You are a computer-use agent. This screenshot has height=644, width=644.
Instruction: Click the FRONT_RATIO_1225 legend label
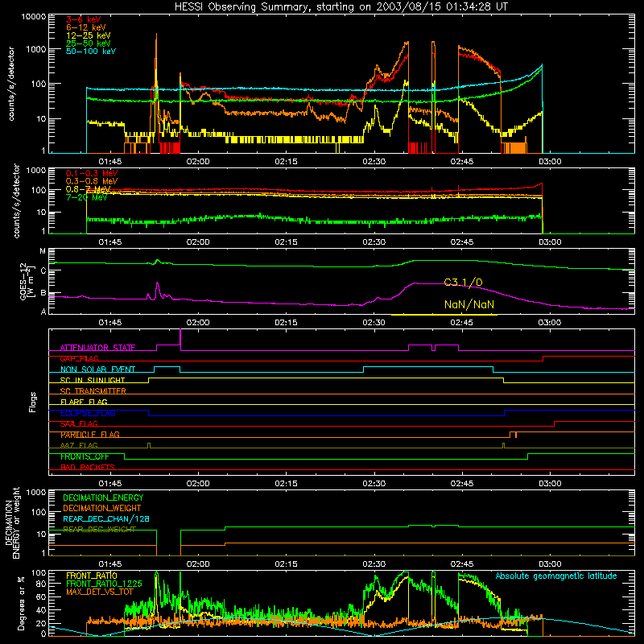[104, 584]
